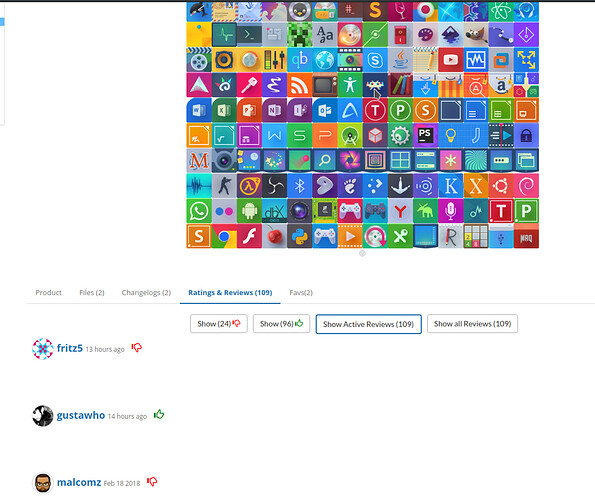Click the RSS feed icon
595x499 pixels.
[299, 85]
